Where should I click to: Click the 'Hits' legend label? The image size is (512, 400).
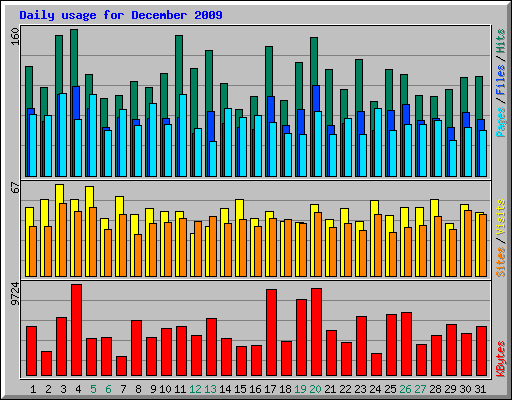click(500, 41)
